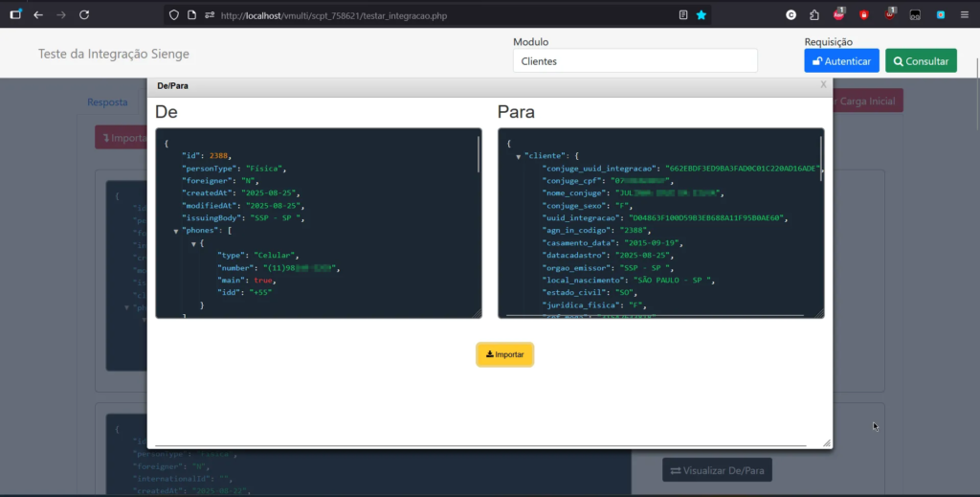
Task: Click the De JSON panel vertical scrollbar
Action: [x=479, y=153]
